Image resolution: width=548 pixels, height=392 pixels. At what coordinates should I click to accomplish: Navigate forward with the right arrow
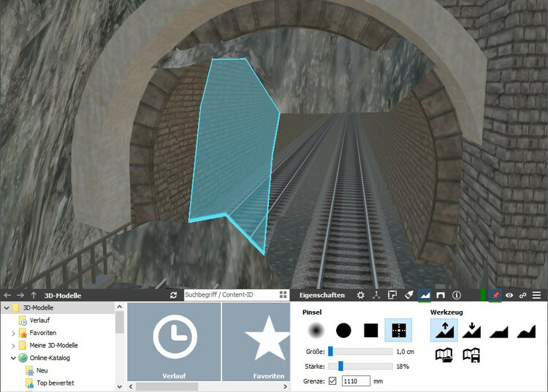(x=20, y=296)
